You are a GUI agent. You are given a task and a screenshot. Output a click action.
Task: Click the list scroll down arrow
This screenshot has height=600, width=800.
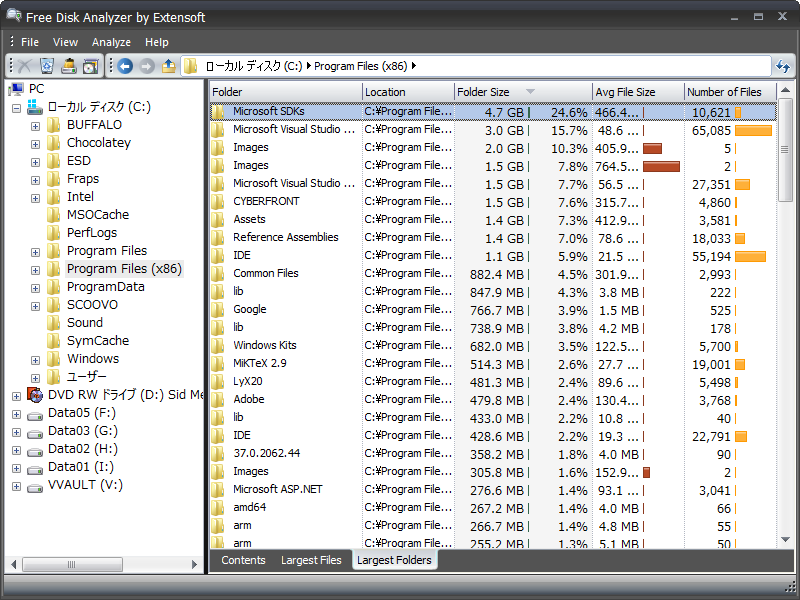coord(785,539)
